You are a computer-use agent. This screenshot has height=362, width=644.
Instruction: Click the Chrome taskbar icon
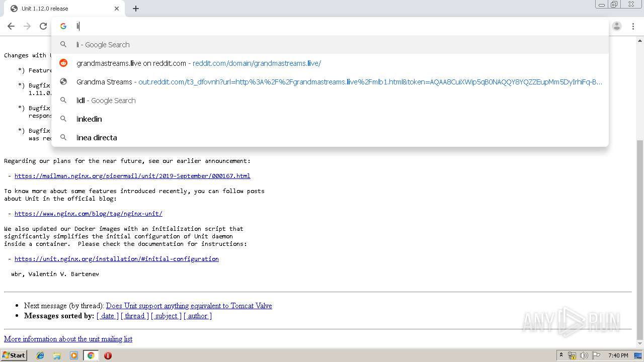[x=91, y=355]
